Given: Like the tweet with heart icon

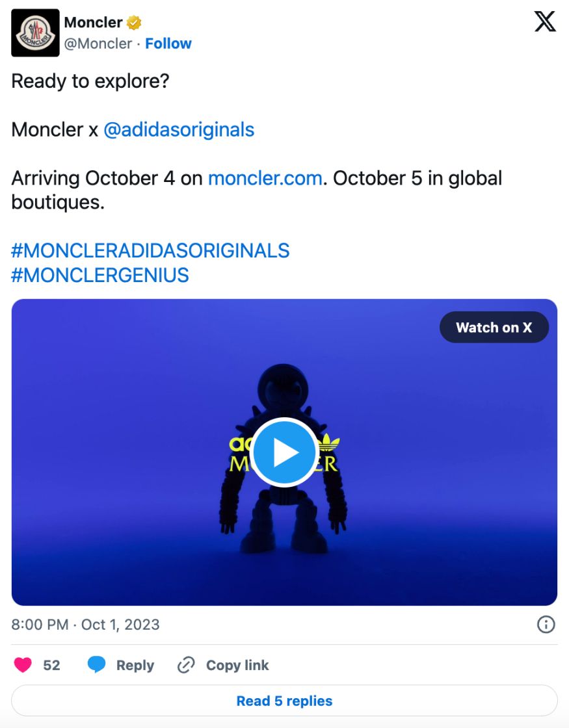Looking at the screenshot, I should click(x=23, y=665).
